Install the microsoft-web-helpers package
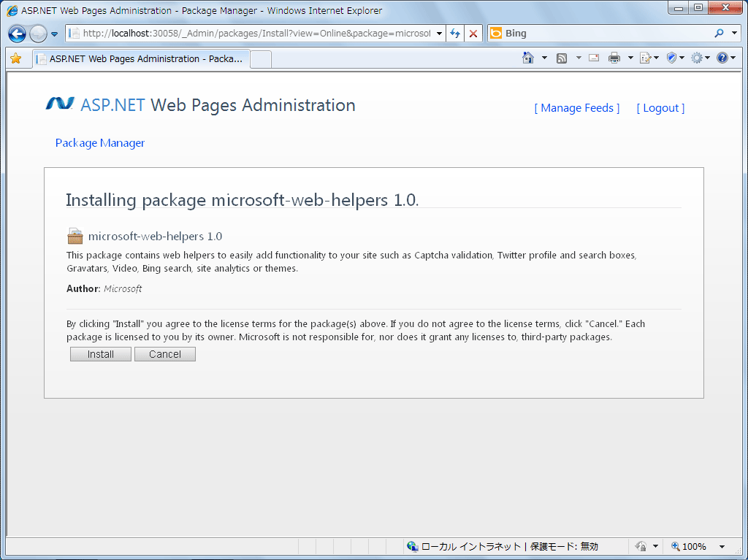 click(100, 353)
